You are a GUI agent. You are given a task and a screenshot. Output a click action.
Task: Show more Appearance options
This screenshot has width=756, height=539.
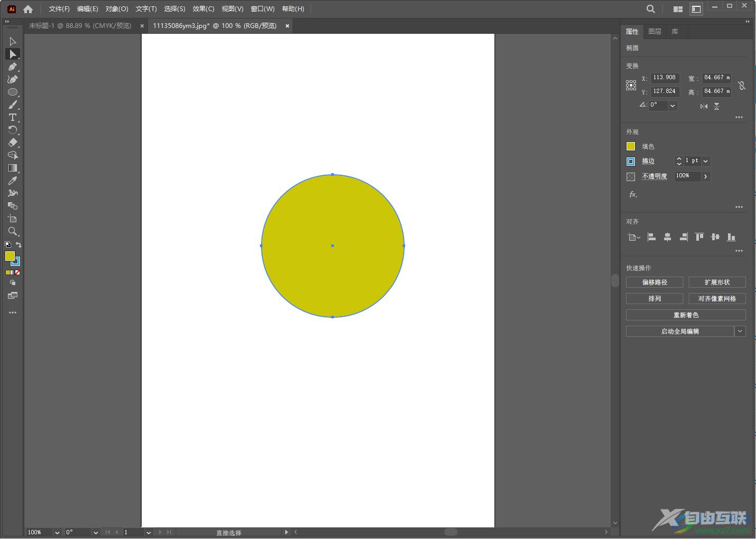pyautogui.click(x=739, y=207)
